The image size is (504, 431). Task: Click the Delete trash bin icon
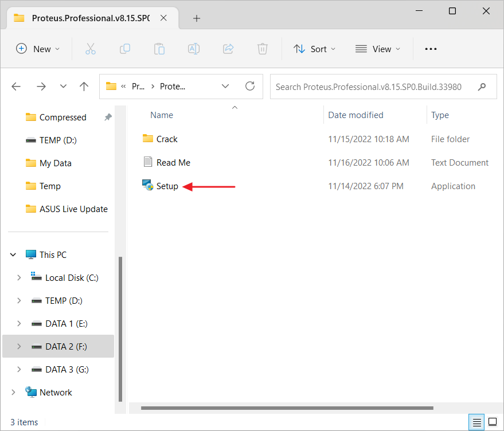click(262, 49)
